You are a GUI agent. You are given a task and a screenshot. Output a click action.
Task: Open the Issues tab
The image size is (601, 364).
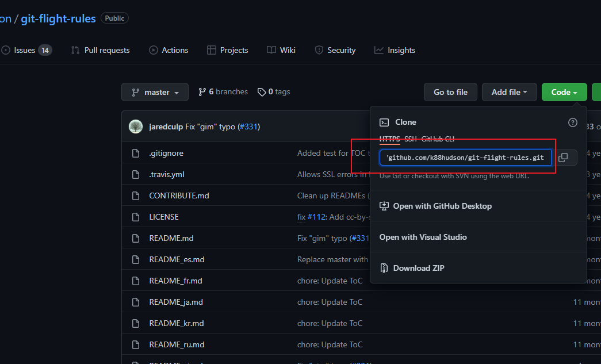click(26, 50)
